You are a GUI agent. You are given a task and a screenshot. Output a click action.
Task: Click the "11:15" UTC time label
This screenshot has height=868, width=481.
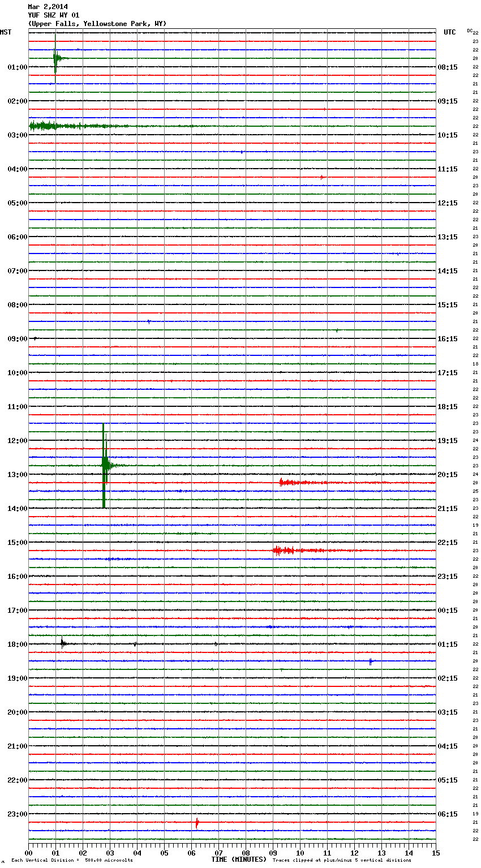(448, 169)
